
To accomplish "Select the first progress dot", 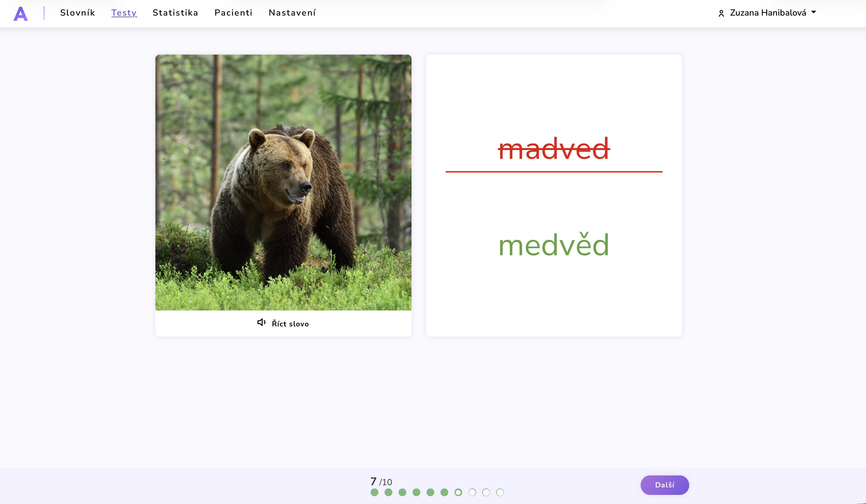I will (374, 492).
